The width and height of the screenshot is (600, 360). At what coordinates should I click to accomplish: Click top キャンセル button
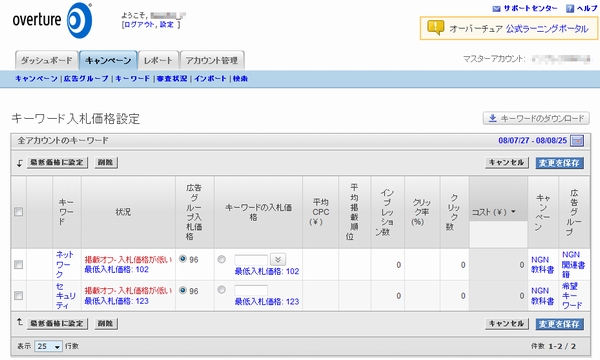click(x=507, y=163)
